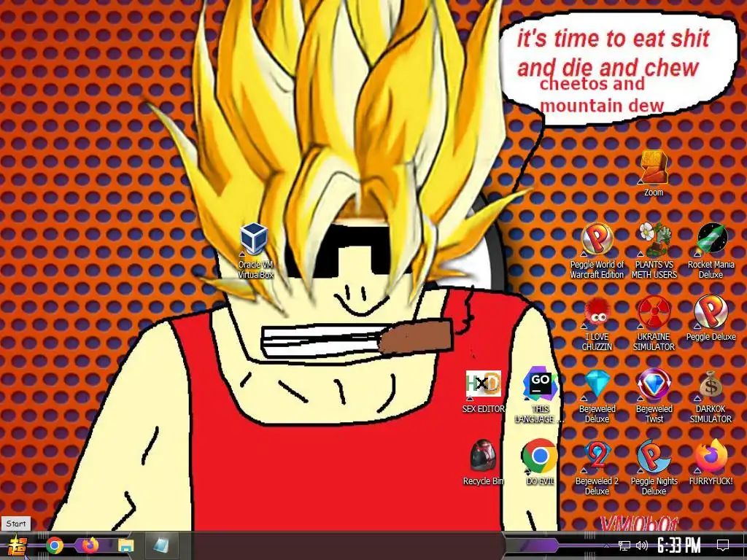Show hidden tray icons chevron
Image resolution: width=747 pixels, height=560 pixels.
606,545
